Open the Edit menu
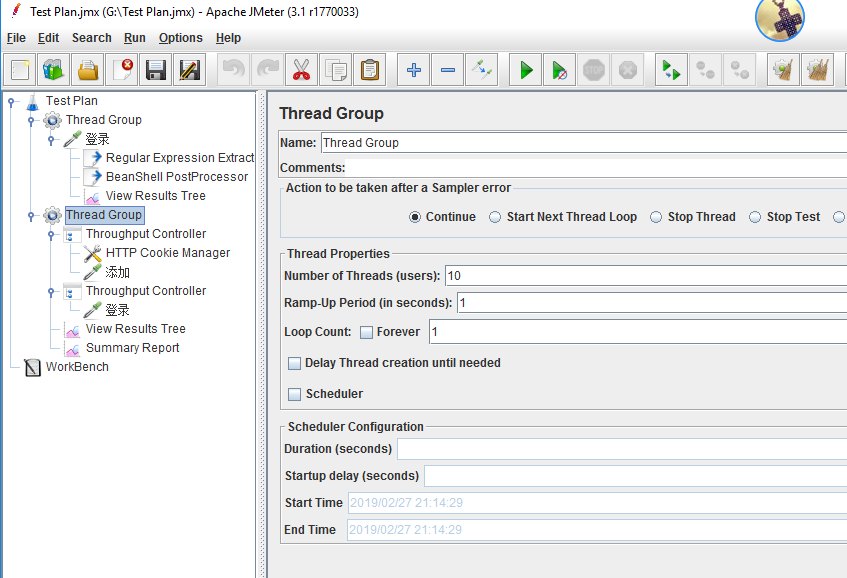The width and height of the screenshot is (847, 578). (49, 38)
